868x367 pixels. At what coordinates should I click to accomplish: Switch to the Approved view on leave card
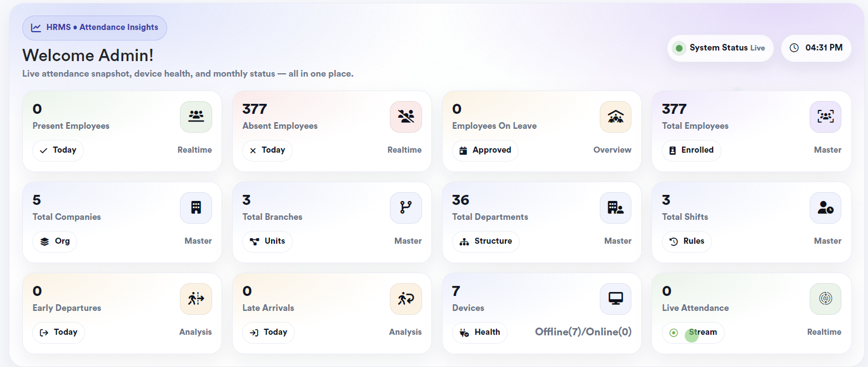[x=485, y=150]
